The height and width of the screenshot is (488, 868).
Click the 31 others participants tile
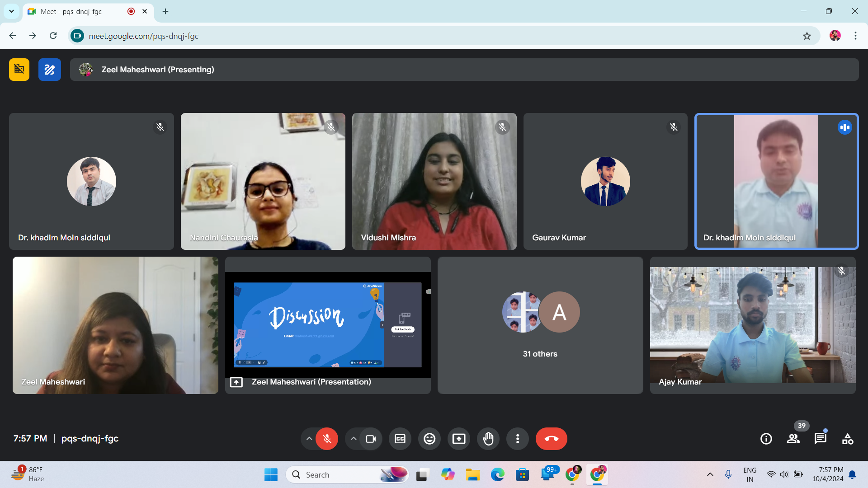click(540, 325)
